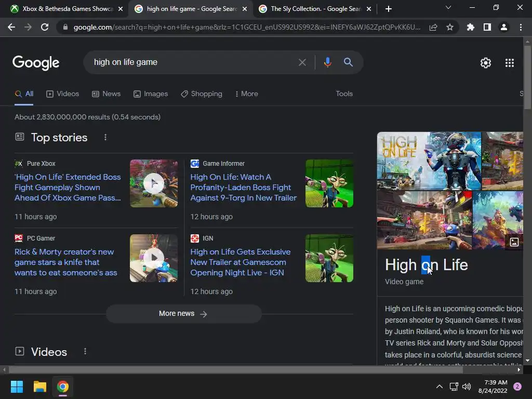Clear the search box with the X
Screen dimensions: 532x399
point(302,62)
